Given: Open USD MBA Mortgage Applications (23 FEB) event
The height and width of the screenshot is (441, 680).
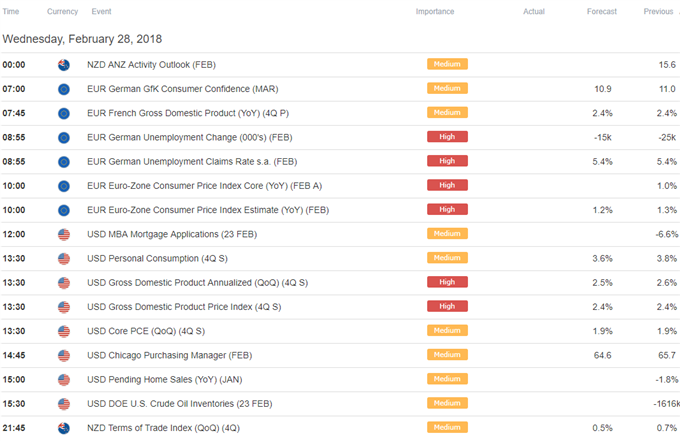Looking at the screenshot, I should tap(172, 235).
